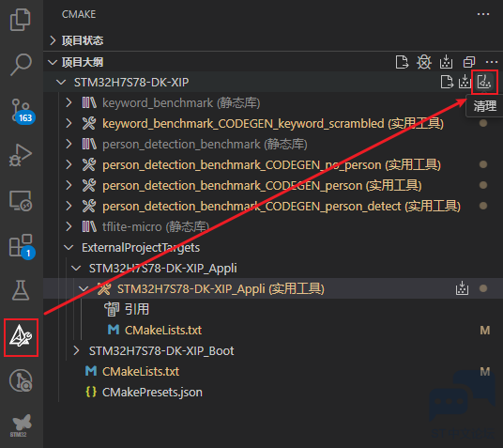Image resolution: width=503 pixels, height=448 pixels.
Task: Open the CMake view in activity bar
Action: (x=21, y=336)
